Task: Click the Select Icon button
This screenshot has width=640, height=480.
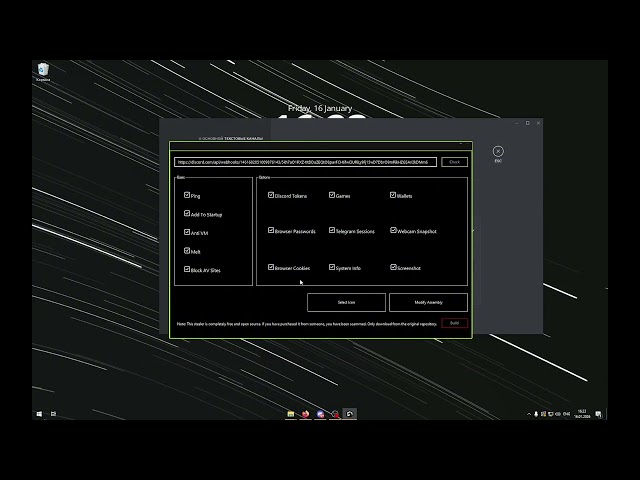Action: (346, 302)
